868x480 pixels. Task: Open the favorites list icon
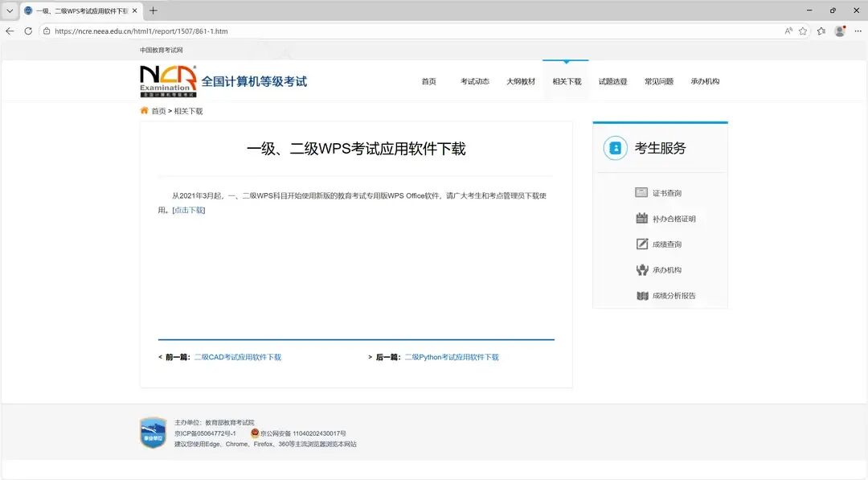[821, 31]
